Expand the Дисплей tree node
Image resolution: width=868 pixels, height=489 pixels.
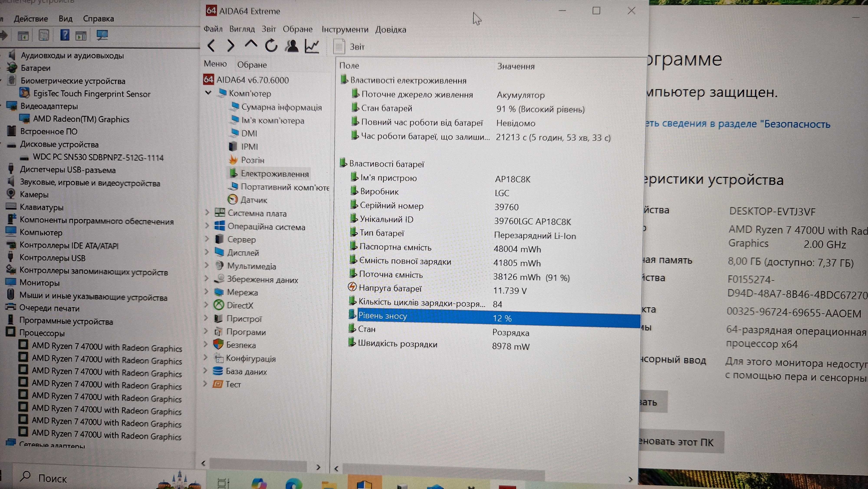pyautogui.click(x=207, y=252)
